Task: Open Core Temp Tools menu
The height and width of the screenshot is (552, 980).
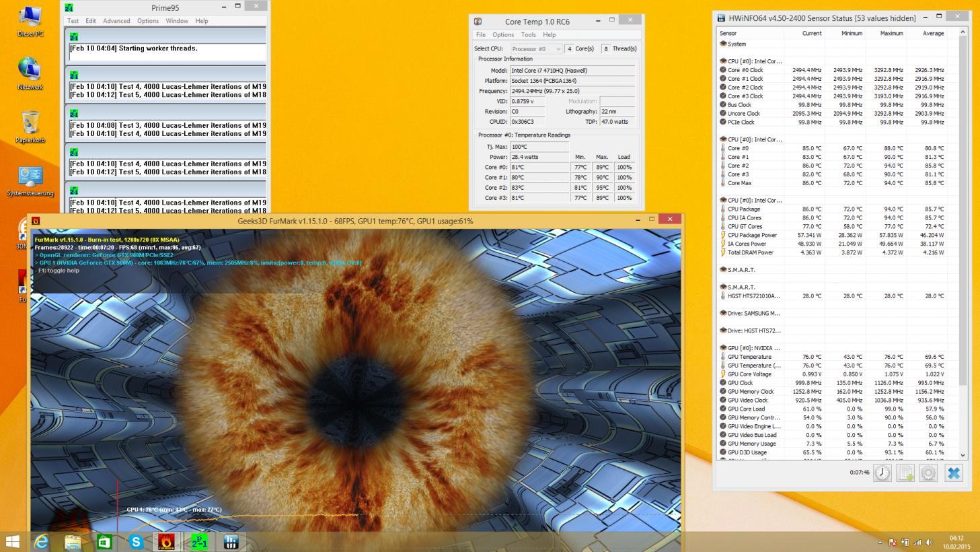Action: coord(529,35)
